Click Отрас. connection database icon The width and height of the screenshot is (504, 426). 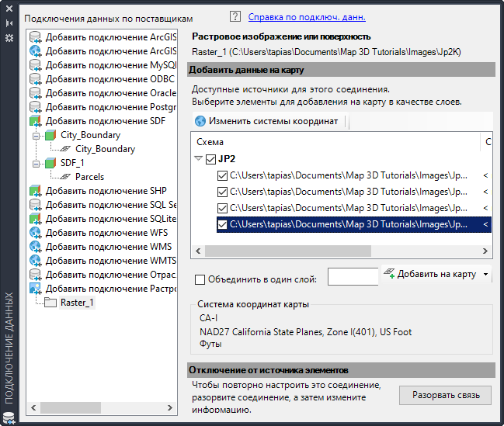(x=36, y=275)
